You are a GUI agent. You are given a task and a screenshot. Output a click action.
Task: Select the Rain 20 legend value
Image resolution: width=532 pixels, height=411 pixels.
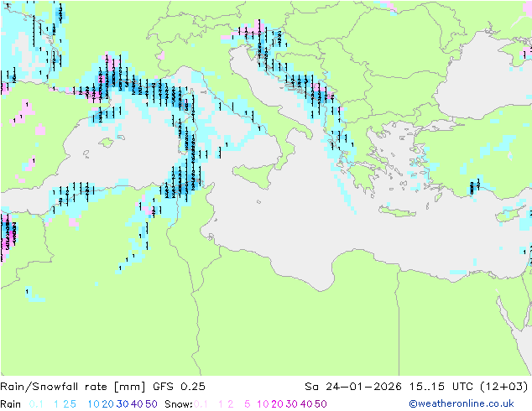[107, 404]
